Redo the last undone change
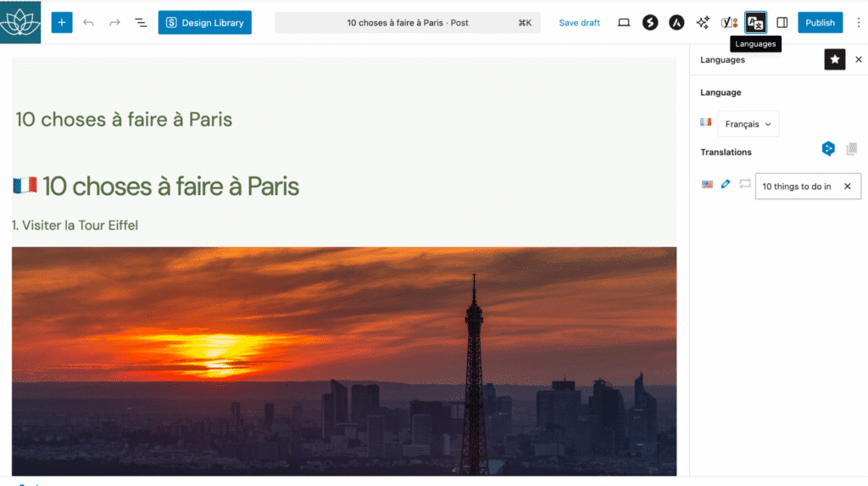Viewport: 868px width, 486px height. point(114,23)
